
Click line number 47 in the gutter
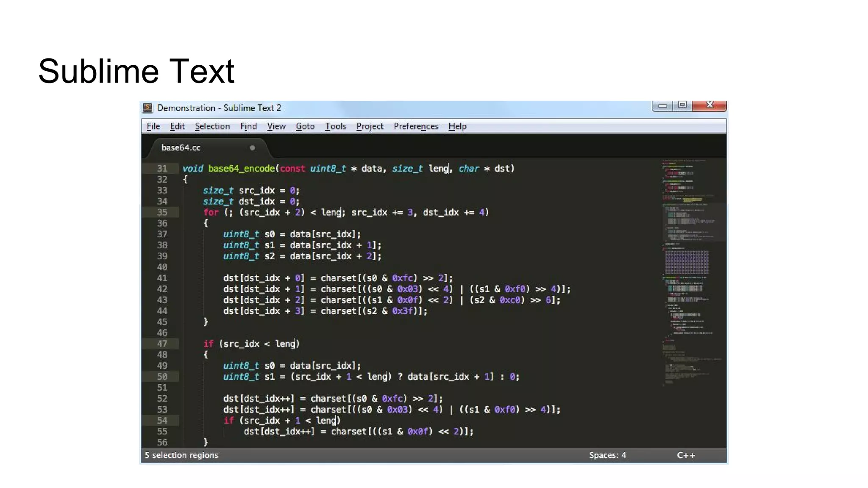pyautogui.click(x=162, y=344)
